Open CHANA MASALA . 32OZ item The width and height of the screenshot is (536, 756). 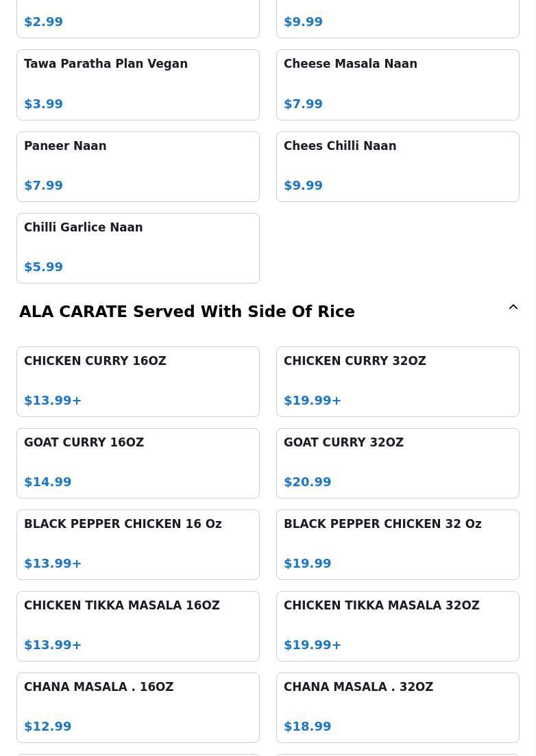point(398,707)
